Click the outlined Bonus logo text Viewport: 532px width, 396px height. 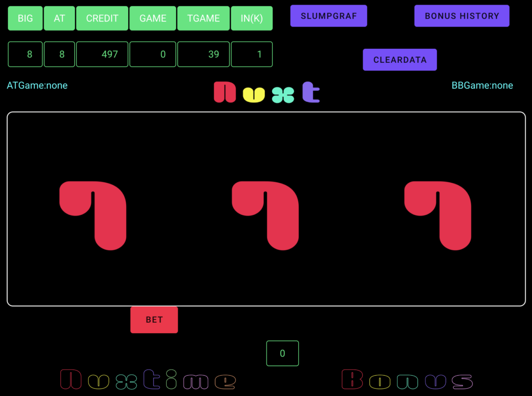coord(407,380)
